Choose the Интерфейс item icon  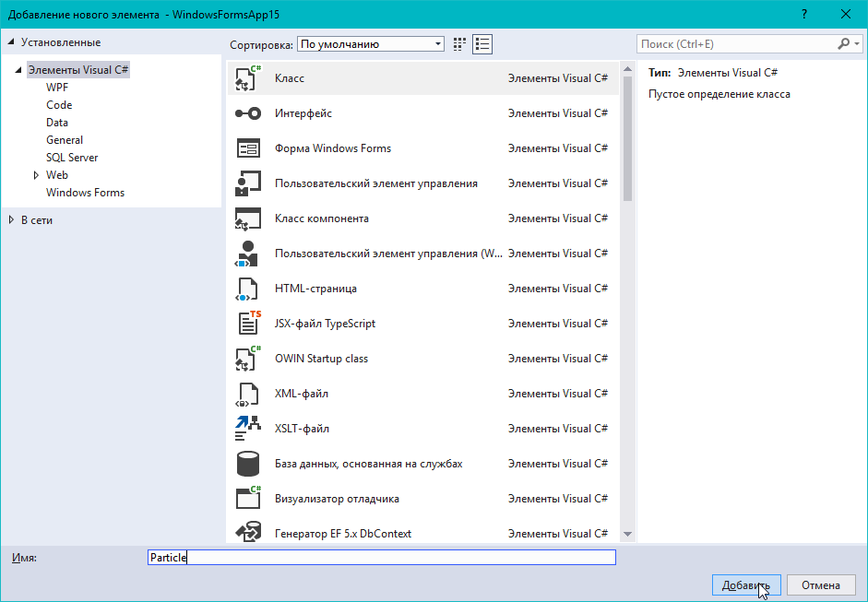(x=248, y=113)
